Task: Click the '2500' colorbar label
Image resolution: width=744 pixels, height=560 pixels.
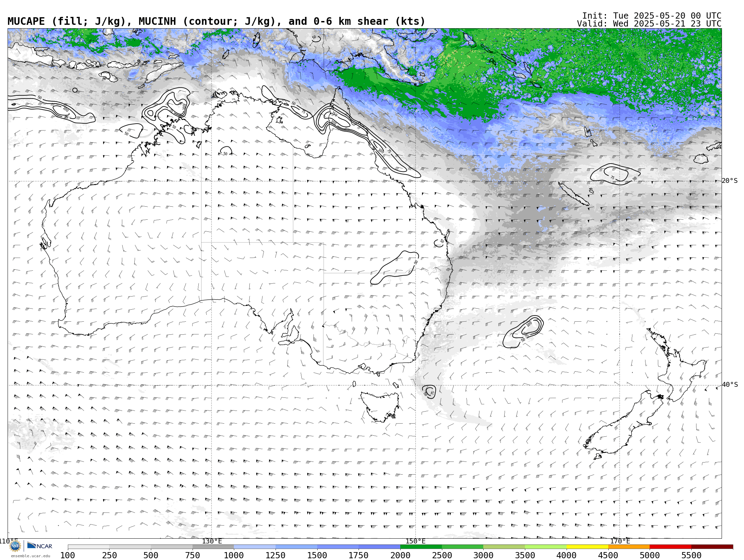Action: click(442, 556)
